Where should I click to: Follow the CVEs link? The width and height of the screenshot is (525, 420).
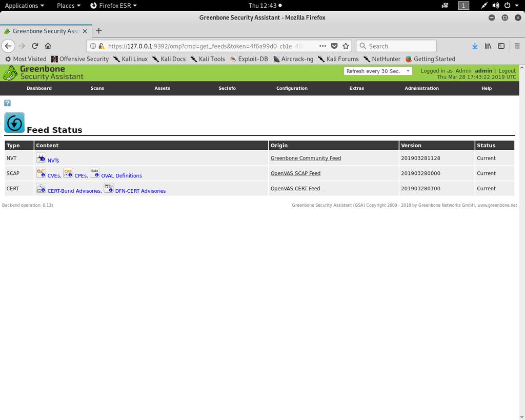click(x=53, y=175)
